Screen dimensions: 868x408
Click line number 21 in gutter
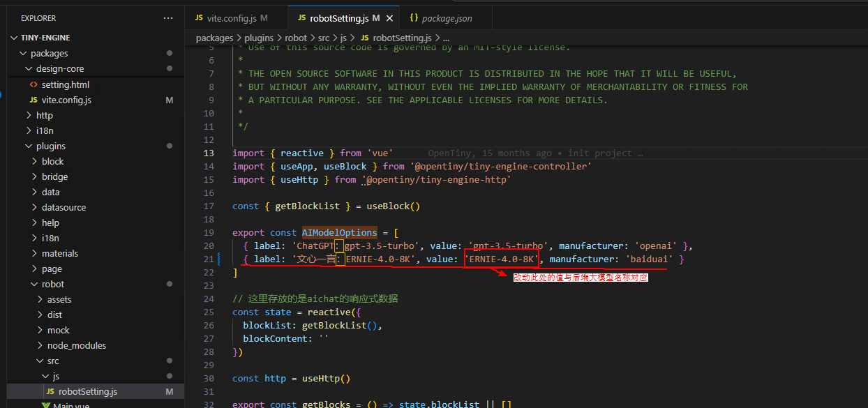click(x=209, y=259)
